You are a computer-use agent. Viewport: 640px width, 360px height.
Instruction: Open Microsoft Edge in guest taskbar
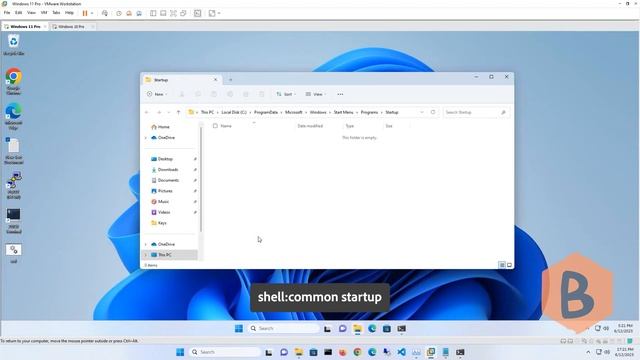[372, 329]
